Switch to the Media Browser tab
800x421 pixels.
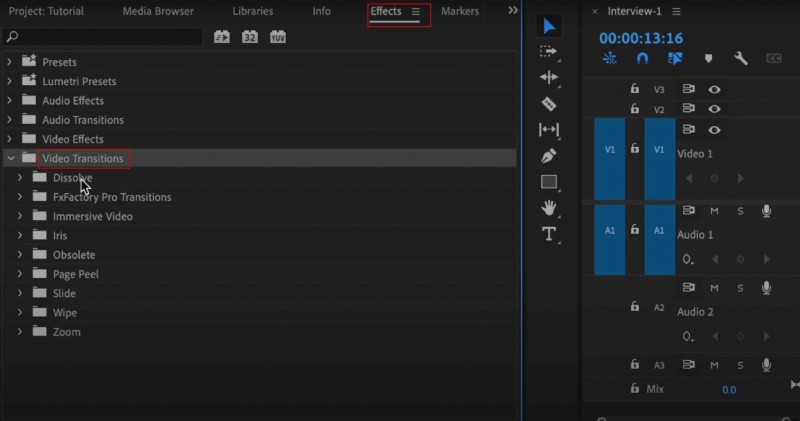click(158, 11)
